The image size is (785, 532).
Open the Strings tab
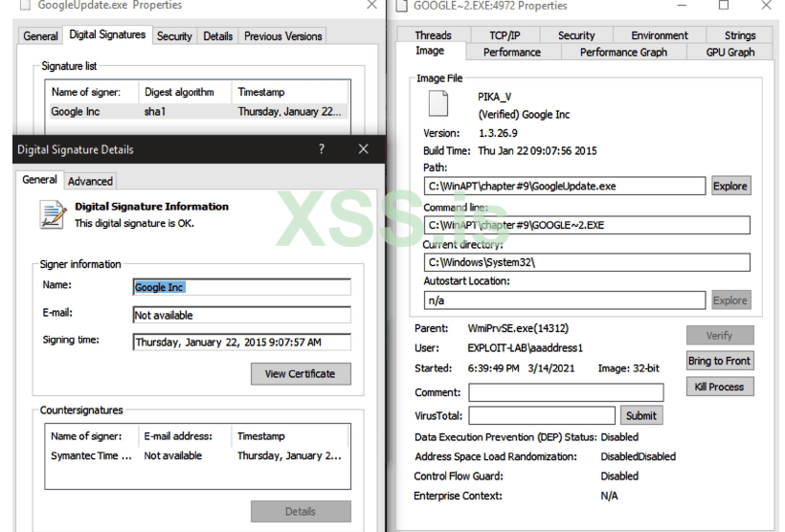[x=740, y=35]
